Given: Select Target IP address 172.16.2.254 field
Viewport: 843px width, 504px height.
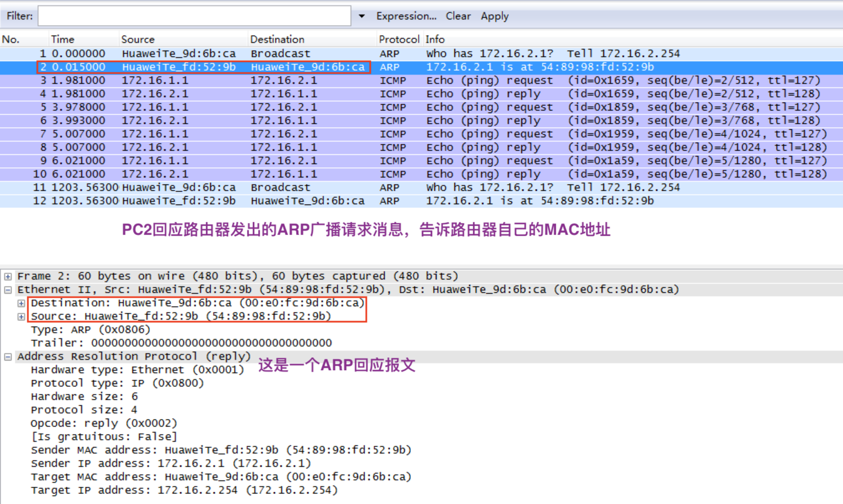Looking at the screenshot, I should click(184, 490).
